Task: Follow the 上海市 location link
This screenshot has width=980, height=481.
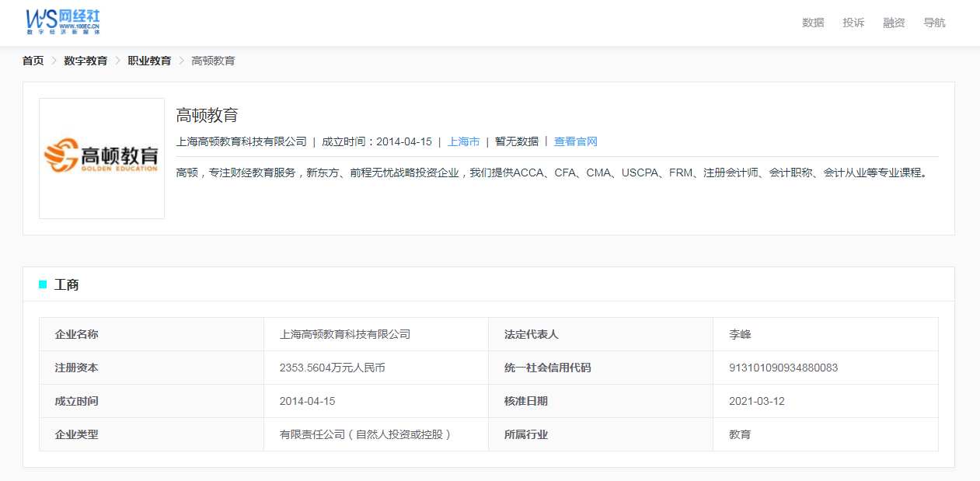Action: (464, 141)
